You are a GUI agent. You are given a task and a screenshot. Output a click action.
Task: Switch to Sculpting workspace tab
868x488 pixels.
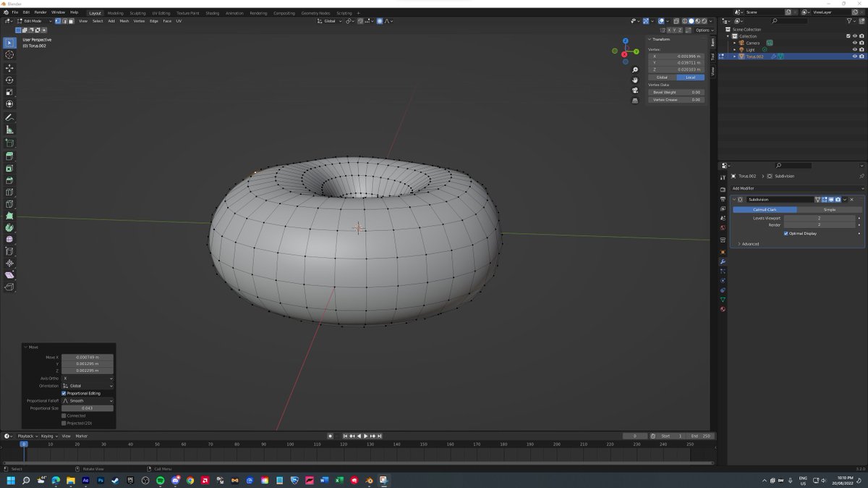click(x=137, y=13)
